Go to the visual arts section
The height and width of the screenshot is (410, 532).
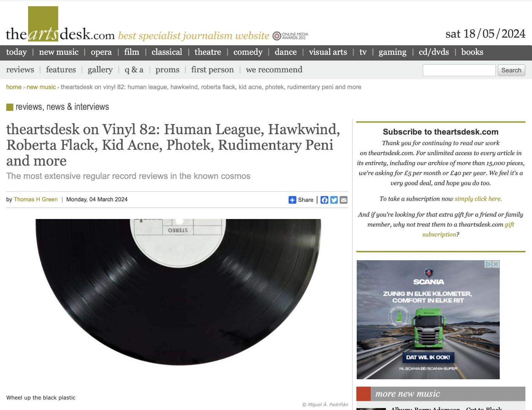pyautogui.click(x=328, y=52)
